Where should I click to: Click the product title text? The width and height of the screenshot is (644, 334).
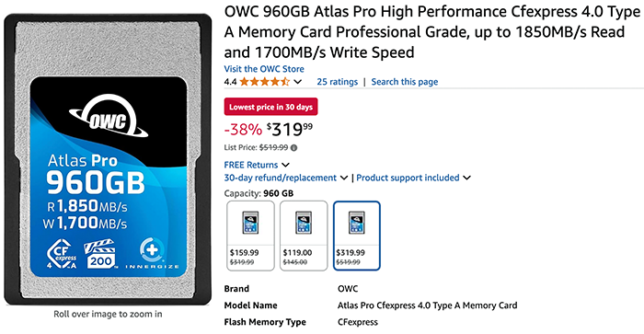432,32
